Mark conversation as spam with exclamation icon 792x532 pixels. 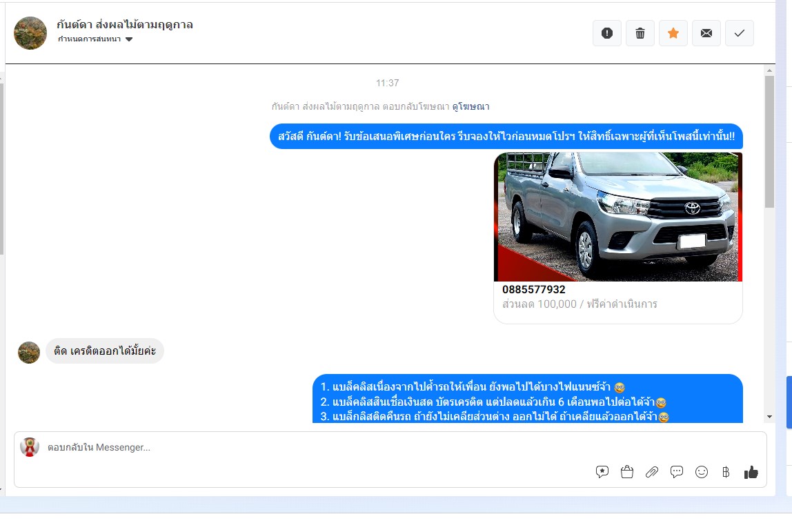click(607, 33)
